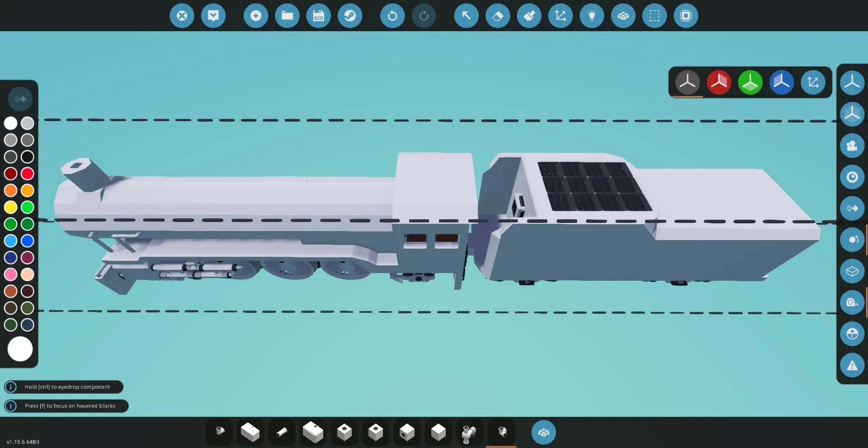Toggle green axis mirror mode
Image resolution: width=868 pixels, height=448 pixels.
tap(750, 82)
